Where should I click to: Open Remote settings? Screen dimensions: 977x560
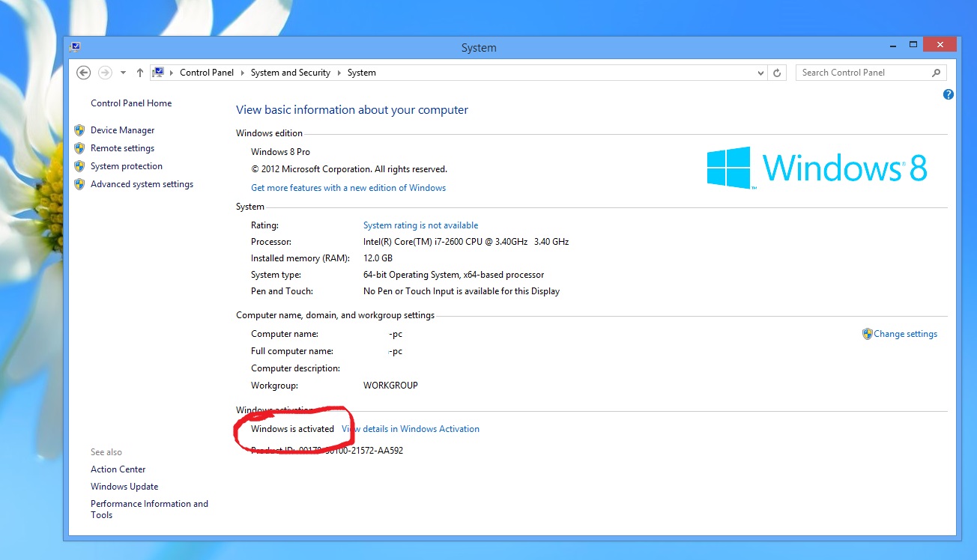(x=122, y=148)
